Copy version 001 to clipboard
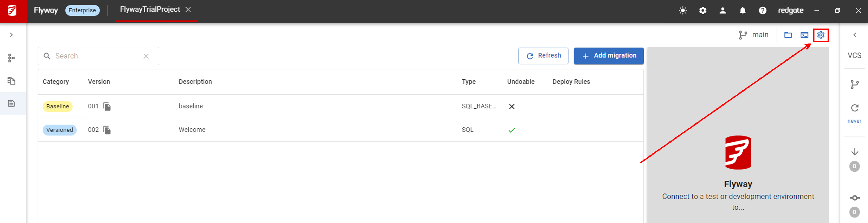This screenshot has width=868, height=223. click(107, 107)
